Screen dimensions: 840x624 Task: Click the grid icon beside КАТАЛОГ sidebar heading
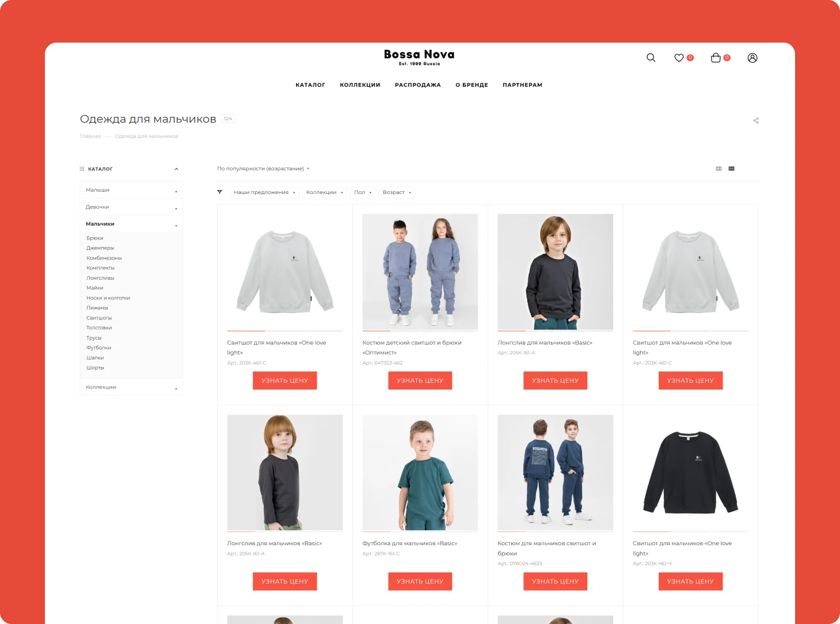click(82, 169)
